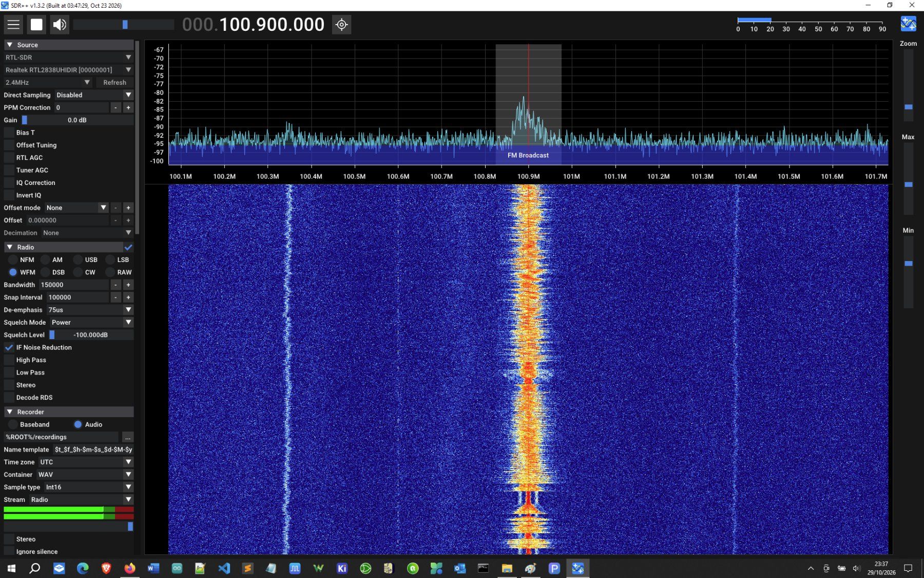Enable the High Pass checkbox
The width and height of the screenshot is (924, 578).
(9, 360)
